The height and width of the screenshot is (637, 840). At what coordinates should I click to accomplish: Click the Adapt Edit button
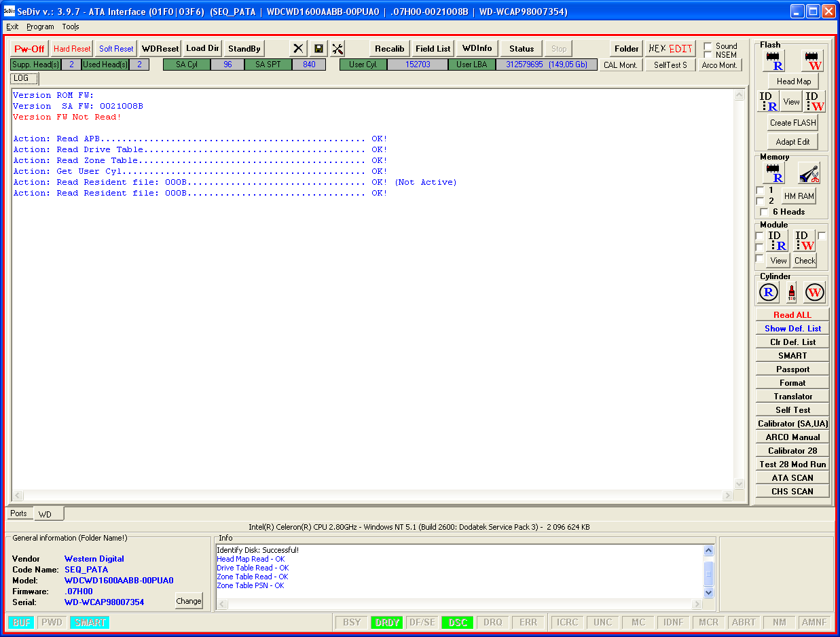tap(793, 142)
